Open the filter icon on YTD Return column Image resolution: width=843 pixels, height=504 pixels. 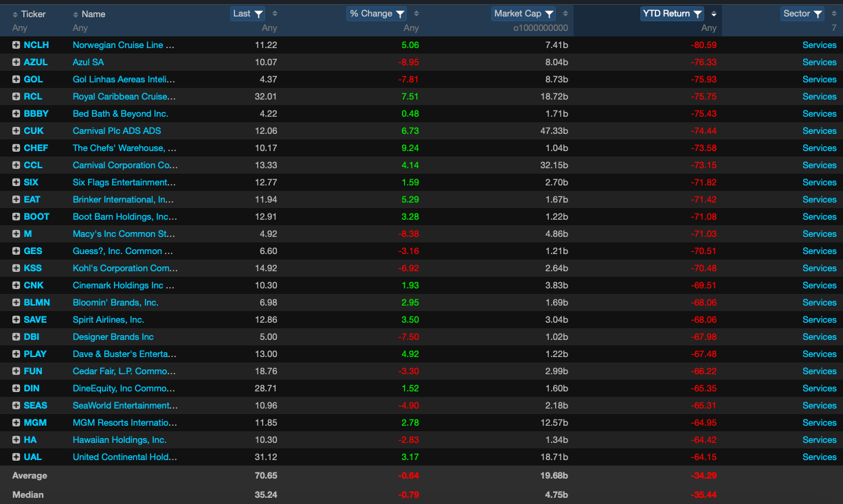697,14
